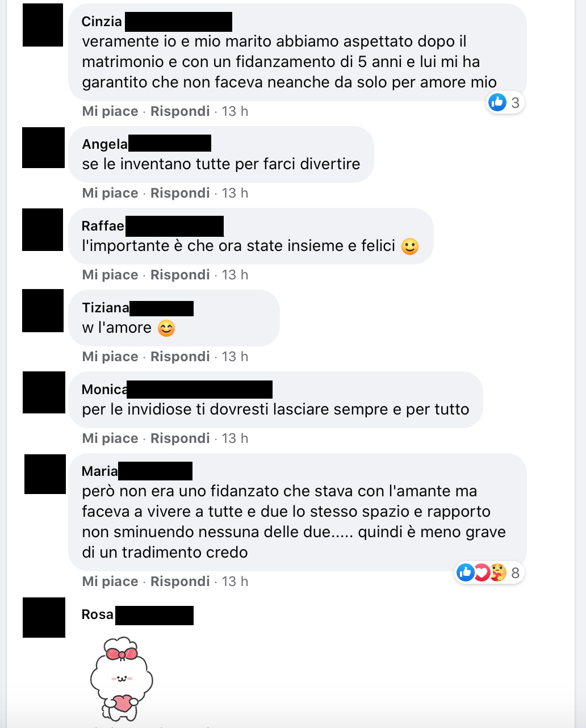Click Rispondi under Angela's comment
This screenshot has width=586, height=728.
(x=180, y=193)
